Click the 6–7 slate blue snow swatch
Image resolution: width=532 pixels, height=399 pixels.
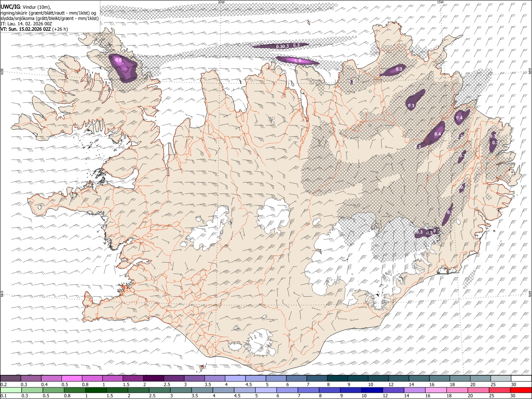coord(296,379)
